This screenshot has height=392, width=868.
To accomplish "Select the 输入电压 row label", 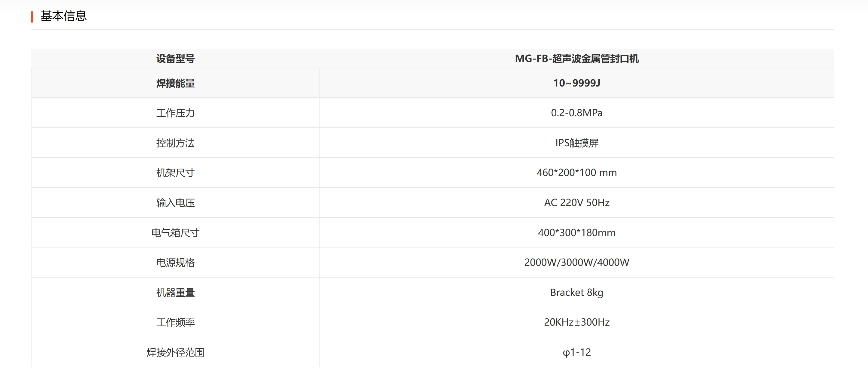I will coord(175,202).
